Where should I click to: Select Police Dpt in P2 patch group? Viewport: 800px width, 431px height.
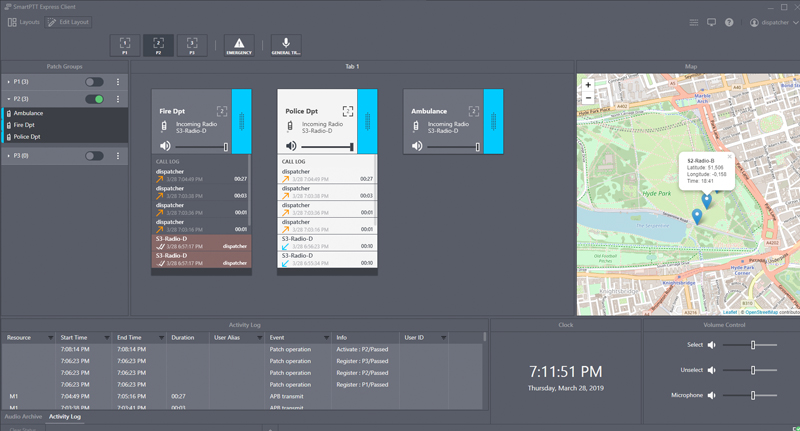[x=65, y=137]
